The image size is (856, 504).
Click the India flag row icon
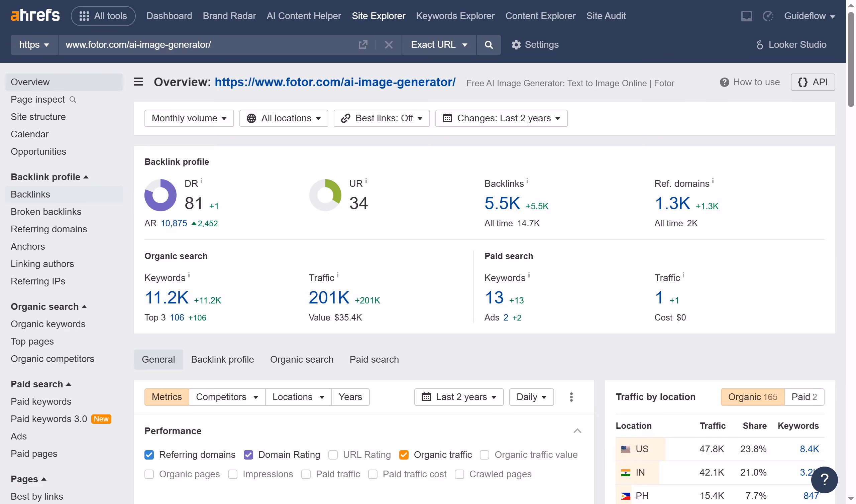pos(625,472)
